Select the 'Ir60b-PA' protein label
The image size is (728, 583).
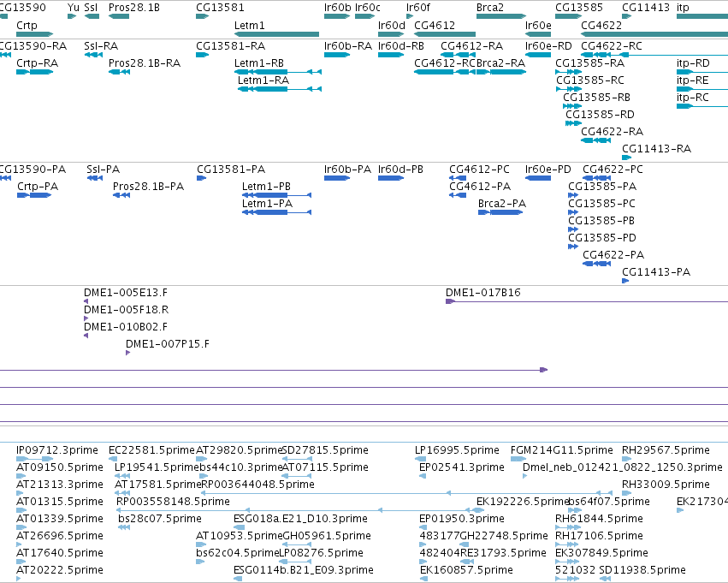coord(348,170)
